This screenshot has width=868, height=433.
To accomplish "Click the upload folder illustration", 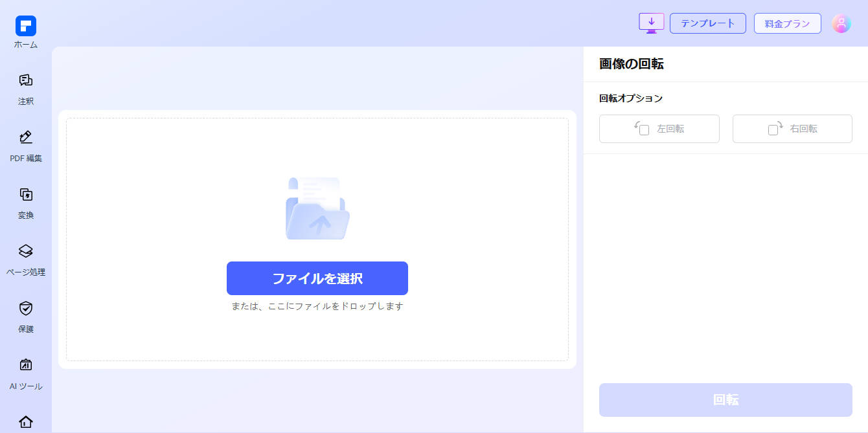I will pos(317,208).
